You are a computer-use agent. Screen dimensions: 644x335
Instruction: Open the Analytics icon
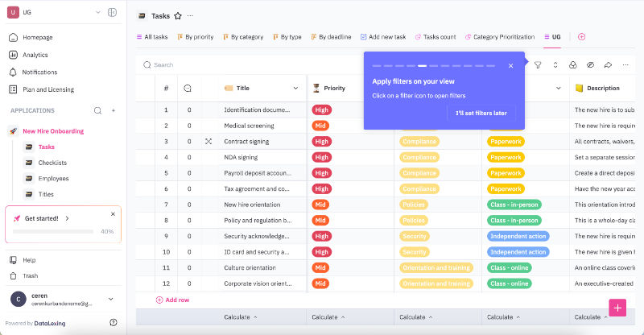point(13,55)
